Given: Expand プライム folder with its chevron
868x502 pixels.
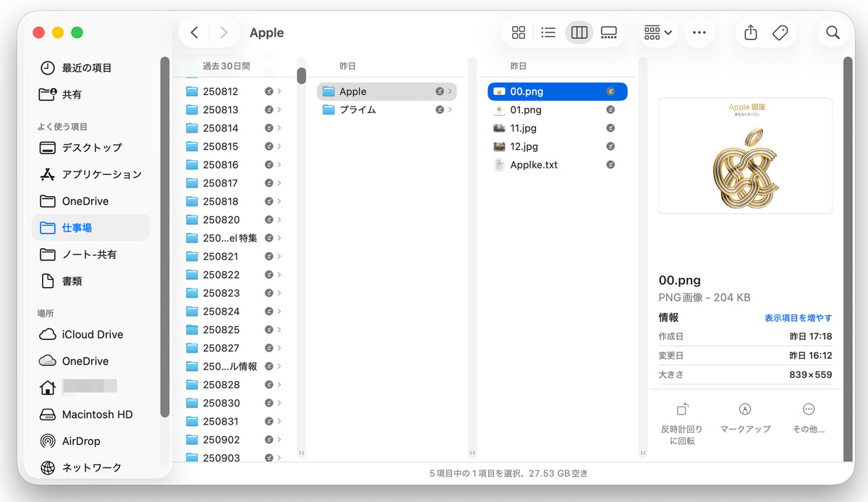Looking at the screenshot, I should pos(450,110).
